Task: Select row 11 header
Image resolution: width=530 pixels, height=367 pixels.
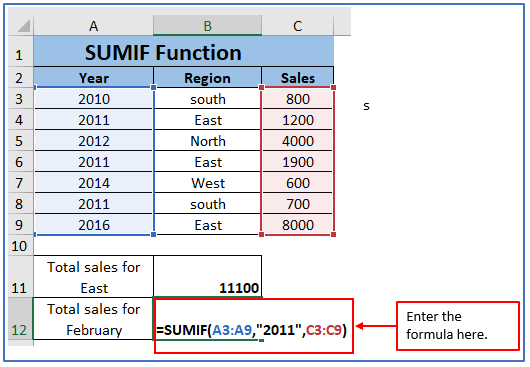Action: [20, 276]
